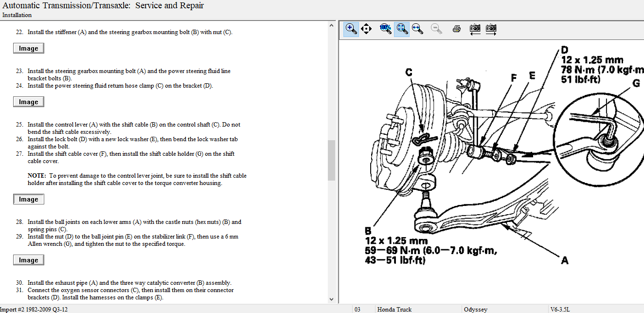
Task: Click step 25 control lever instruction text
Action: [x=134, y=128]
